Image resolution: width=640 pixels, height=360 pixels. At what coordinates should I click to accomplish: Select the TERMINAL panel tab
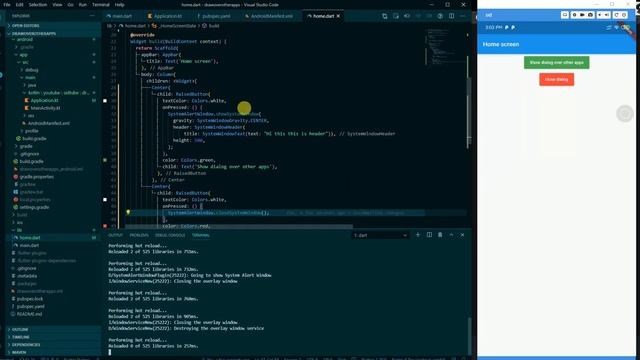tap(200, 235)
